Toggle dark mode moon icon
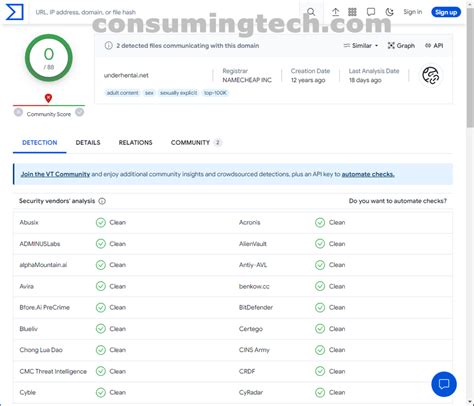Image resolution: width=474 pixels, height=406 pixels. click(x=389, y=12)
